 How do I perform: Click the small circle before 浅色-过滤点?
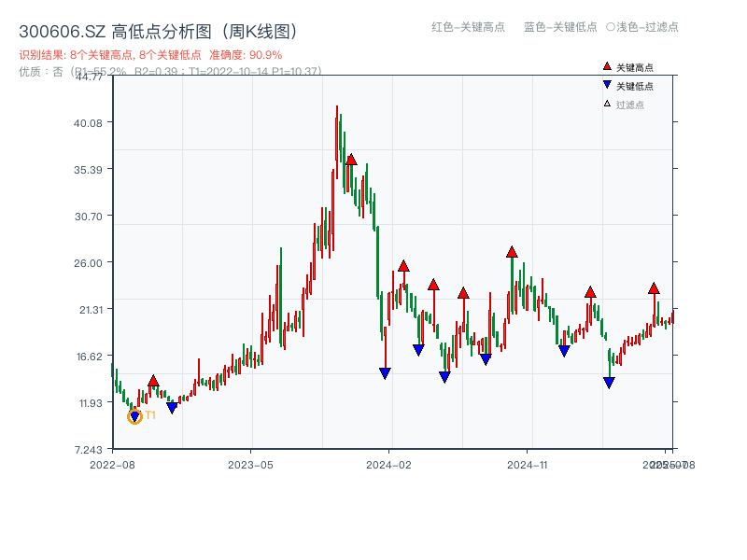tap(611, 27)
